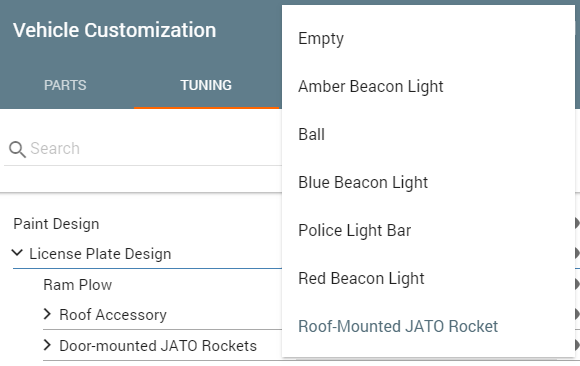Click the License Plate Design label
Screen dimensions: 580x366
point(100,254)
